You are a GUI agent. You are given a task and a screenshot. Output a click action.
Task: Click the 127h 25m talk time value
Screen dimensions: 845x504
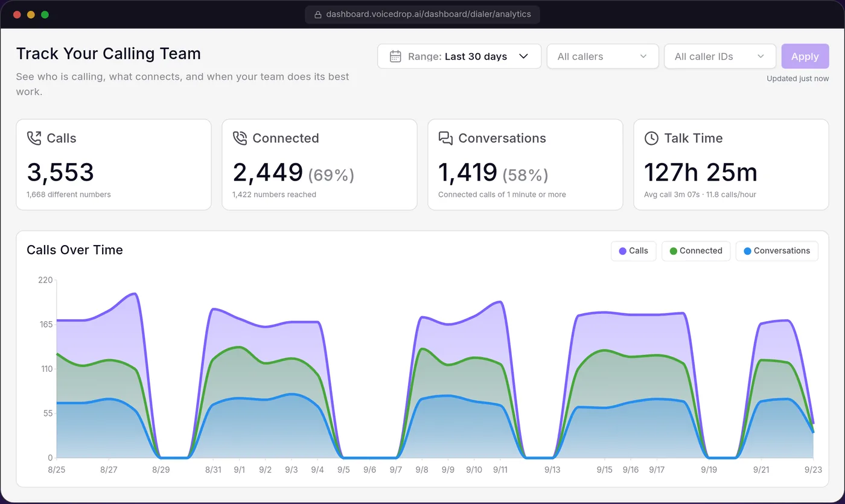point(701,173)
